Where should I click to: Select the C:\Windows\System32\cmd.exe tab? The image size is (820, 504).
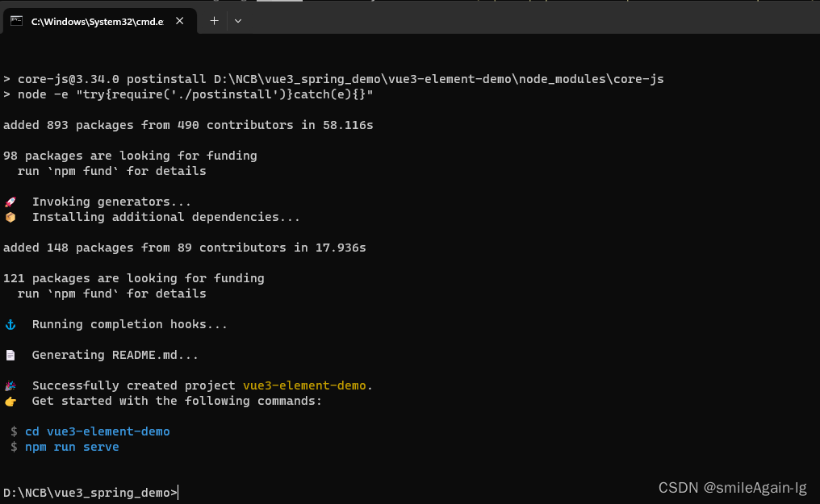pos(96,22)
